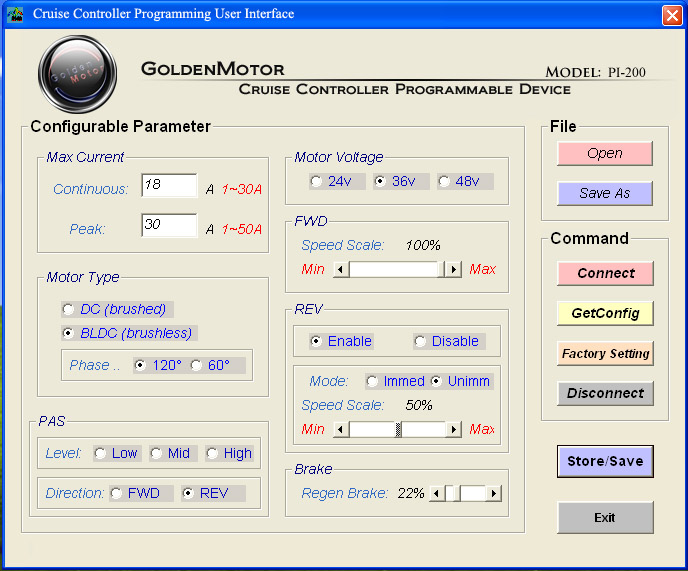The height and width of the screenshot is (571, 688).
Task: Click the Save As button
Action: coord(605,193)
